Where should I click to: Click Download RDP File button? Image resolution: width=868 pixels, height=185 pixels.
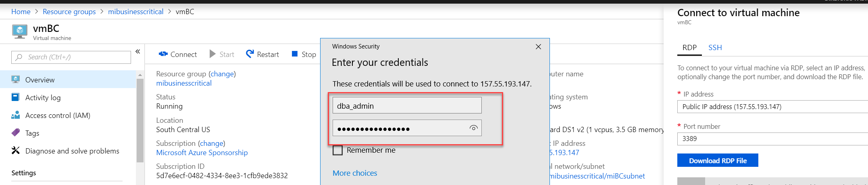tap(718, 160)
